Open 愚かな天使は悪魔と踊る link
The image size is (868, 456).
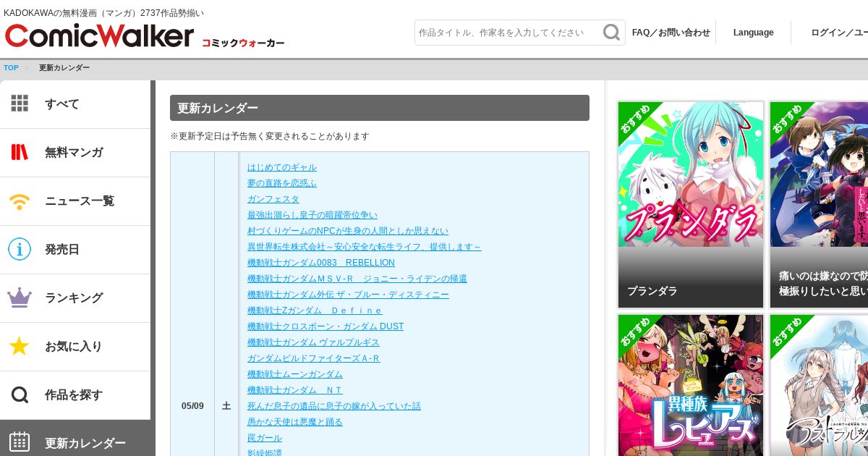click(x=295, y=422)
